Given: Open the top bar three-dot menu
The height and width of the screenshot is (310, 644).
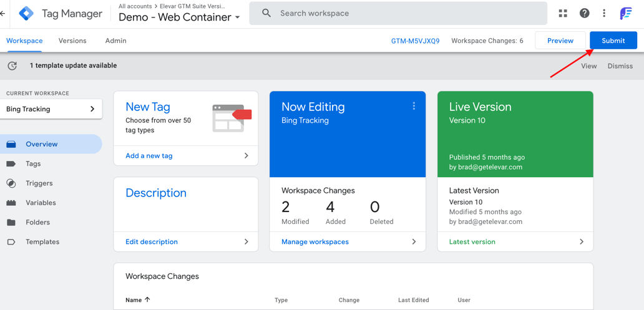Looking at the screenshot, I should (604, 13).
